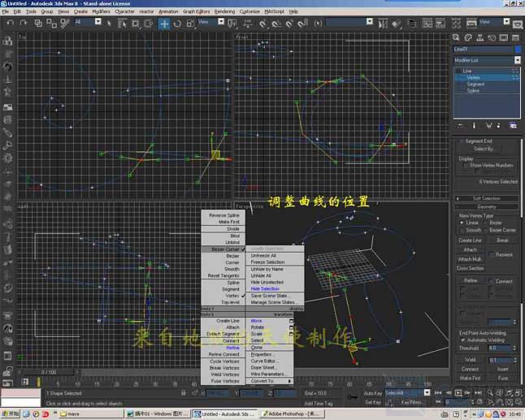
Task: Select the Linear vertex type radio
Action: [462, 223]
